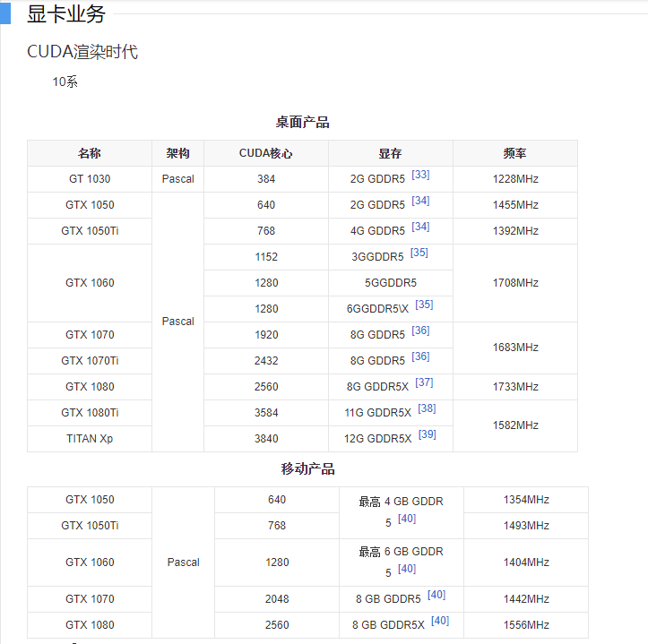This screenshot has height=644, width=648.
Task: Click the 3584 CUDA core value
Action: click(x=266, y=413)
